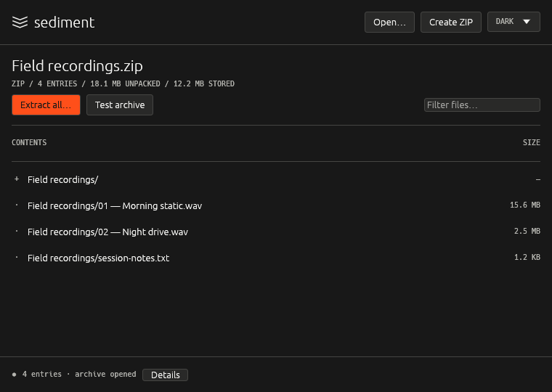
Task: Expand the Field recordings/ folder plus icon
Action: click(17, 179)
